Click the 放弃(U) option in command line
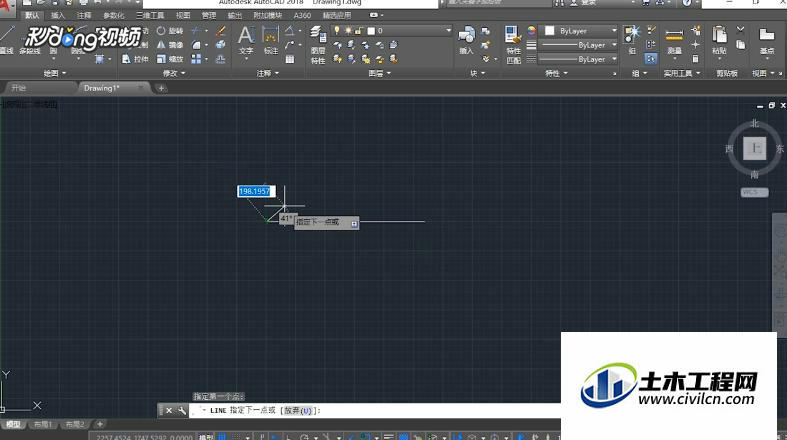 (298, 410)
